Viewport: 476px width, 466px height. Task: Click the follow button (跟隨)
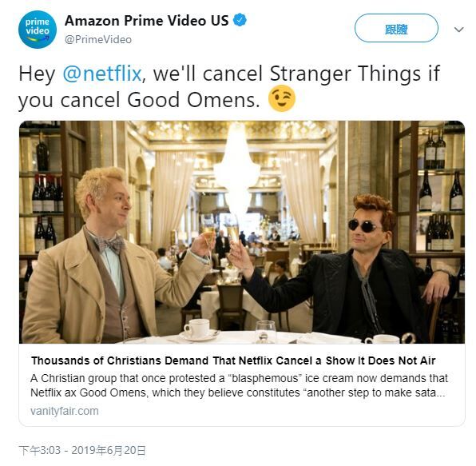396,28
